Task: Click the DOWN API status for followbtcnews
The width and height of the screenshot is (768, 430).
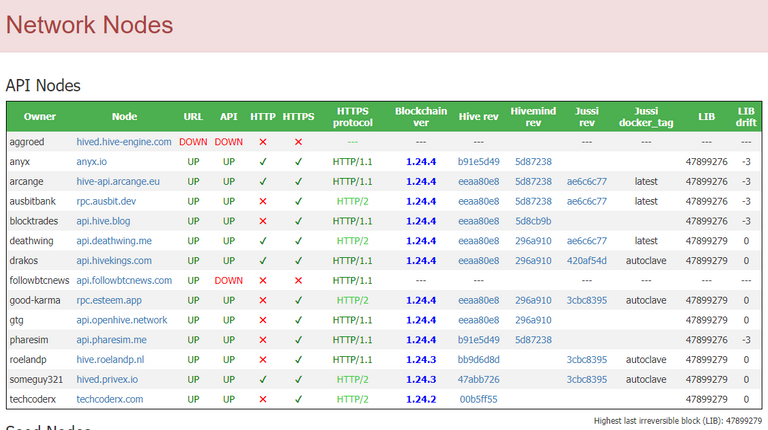Action: 229,281
